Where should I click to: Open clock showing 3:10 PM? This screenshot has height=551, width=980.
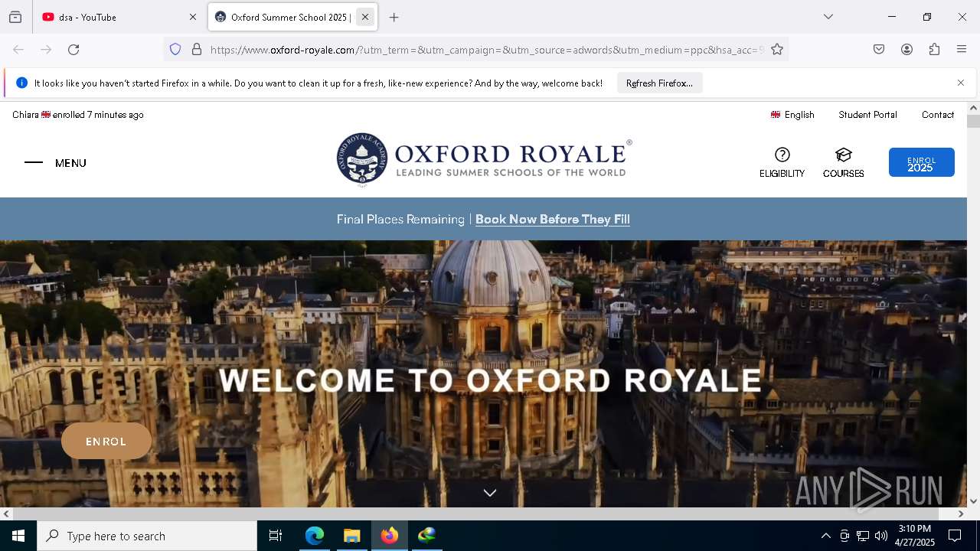915,536
